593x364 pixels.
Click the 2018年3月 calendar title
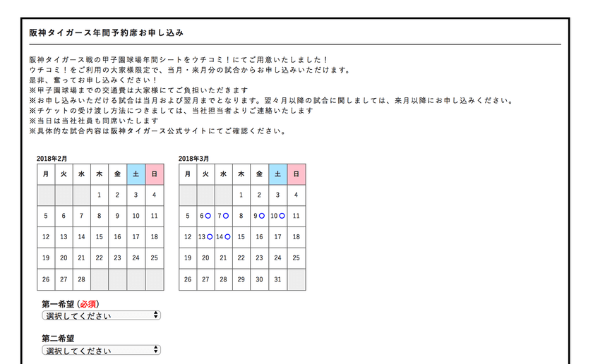pyautogui.click(x=193, y=159)
